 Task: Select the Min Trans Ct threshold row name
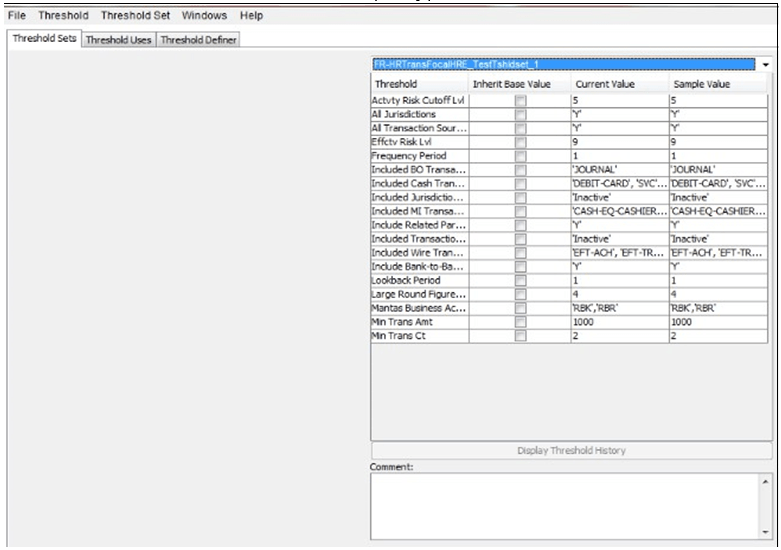420,336
